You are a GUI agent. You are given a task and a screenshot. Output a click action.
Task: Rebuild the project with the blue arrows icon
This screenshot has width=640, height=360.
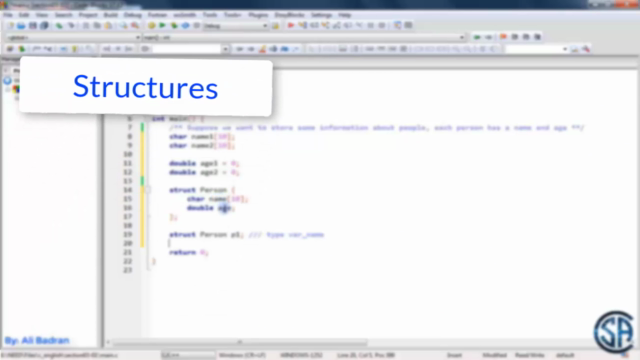pos(185,26)
